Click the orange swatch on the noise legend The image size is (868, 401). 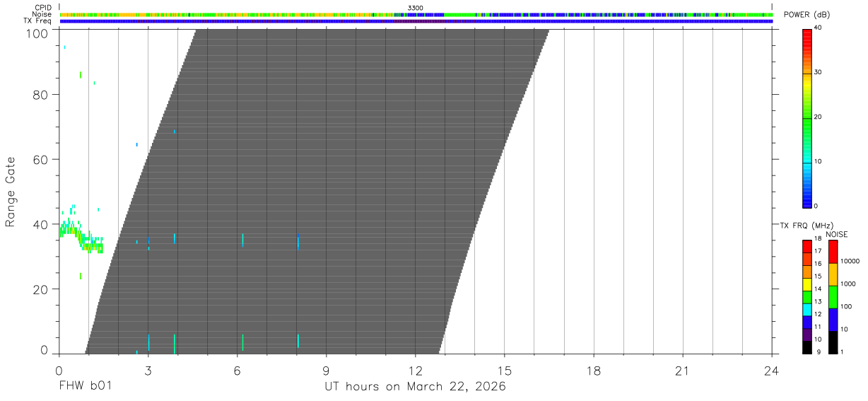click(x=833, y=274)
